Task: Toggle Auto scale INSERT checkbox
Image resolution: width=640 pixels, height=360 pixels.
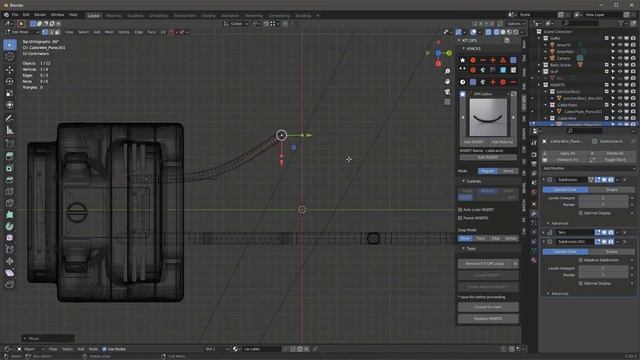Action: click(460, 210)
